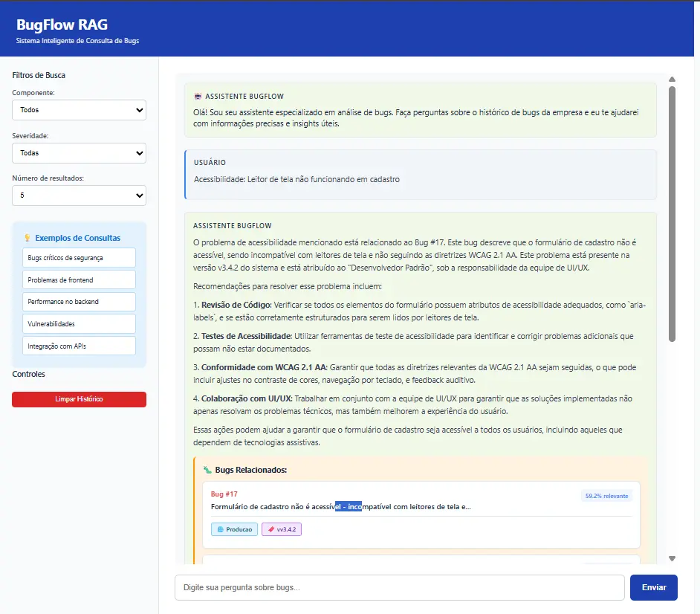Viewport: 700px width, 614px height.
Task: Open the Componente dropdown
Action: 79,109
